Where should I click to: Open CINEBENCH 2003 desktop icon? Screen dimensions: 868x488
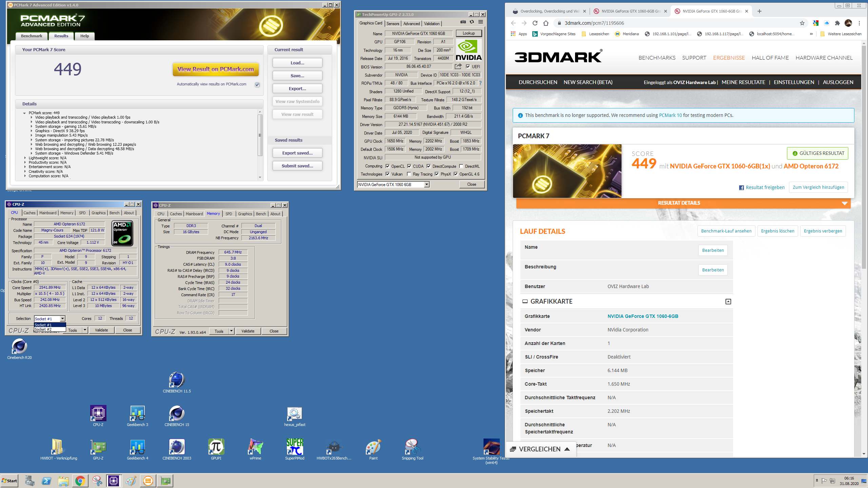[x=177, y=450]
